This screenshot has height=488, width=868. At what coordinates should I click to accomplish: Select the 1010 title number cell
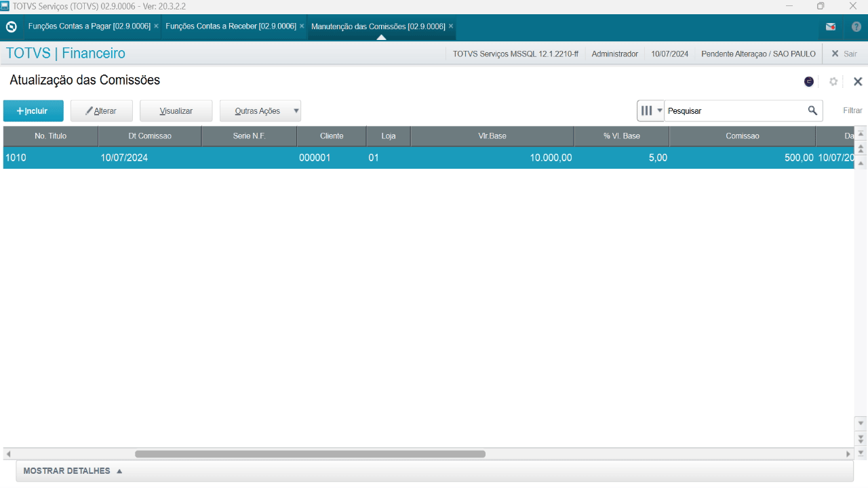(x=51, y=158)
